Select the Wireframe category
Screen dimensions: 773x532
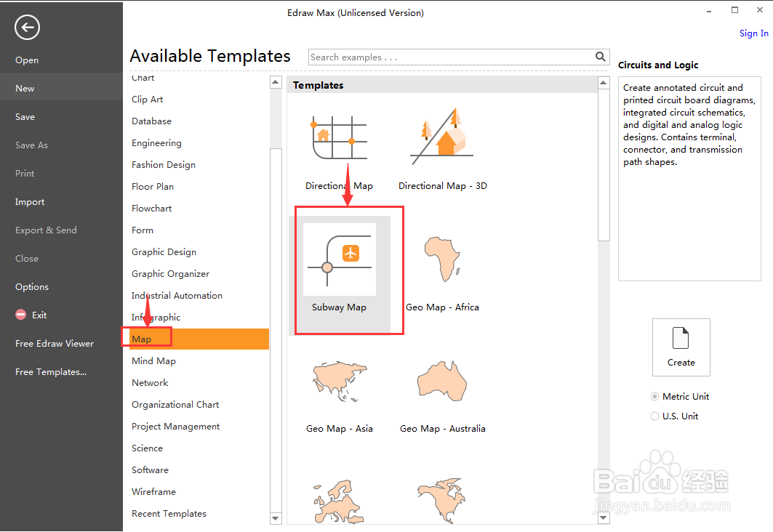153,491
